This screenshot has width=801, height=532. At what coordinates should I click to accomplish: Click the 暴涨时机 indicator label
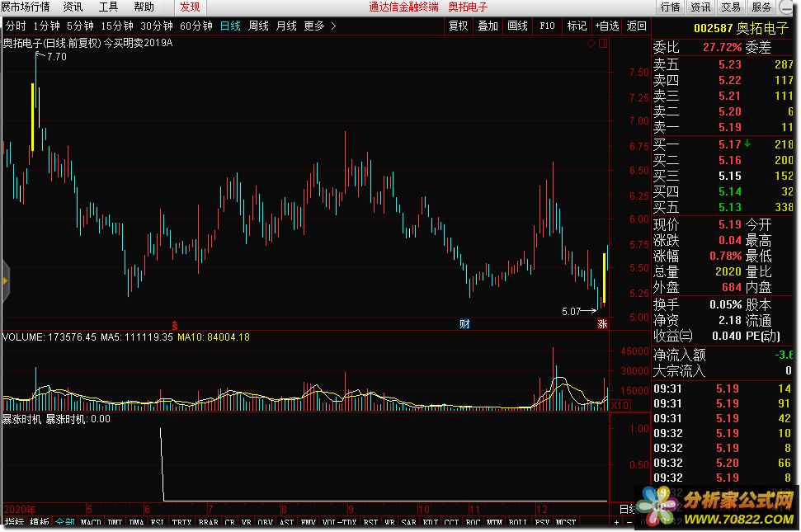pyautogui.click(x=21, y=419)
